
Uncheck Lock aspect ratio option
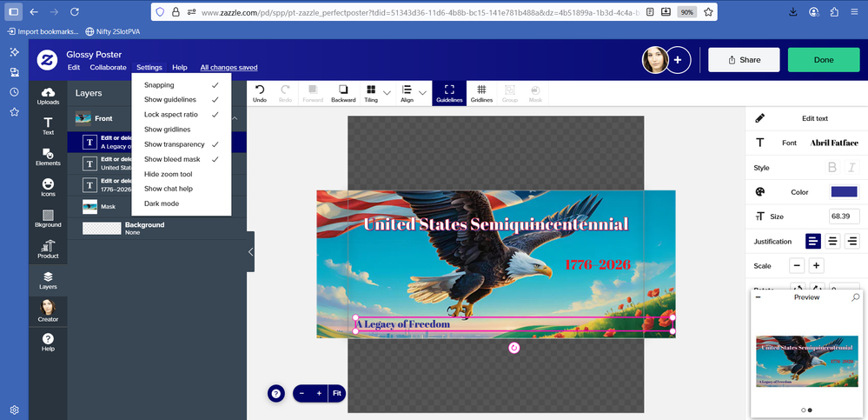tap(181, 115)
